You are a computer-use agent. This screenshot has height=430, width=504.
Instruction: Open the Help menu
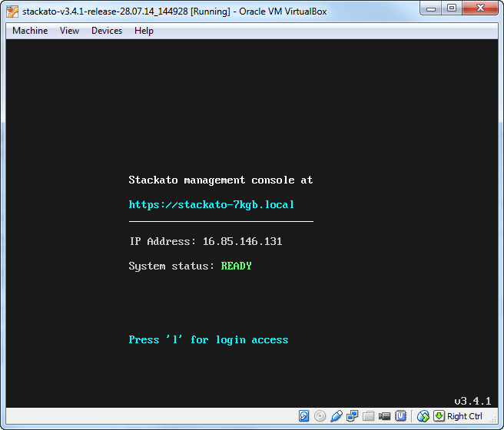144,31
